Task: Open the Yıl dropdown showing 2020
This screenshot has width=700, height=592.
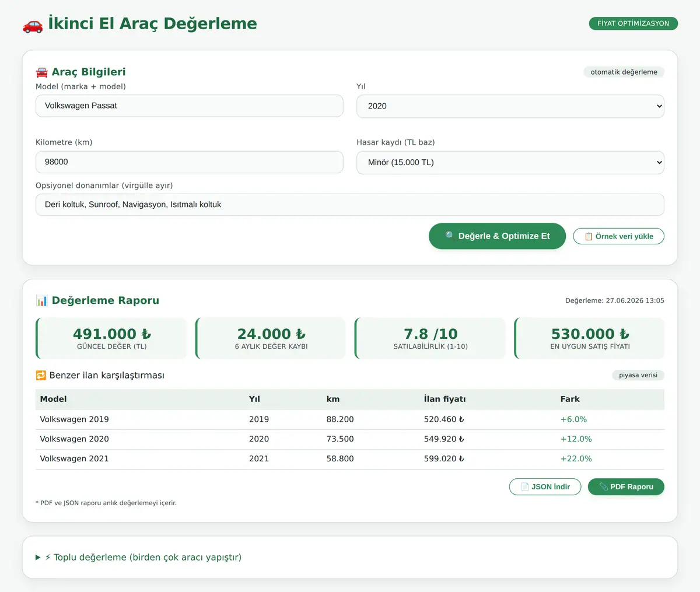Action: (x=510, y=106)
